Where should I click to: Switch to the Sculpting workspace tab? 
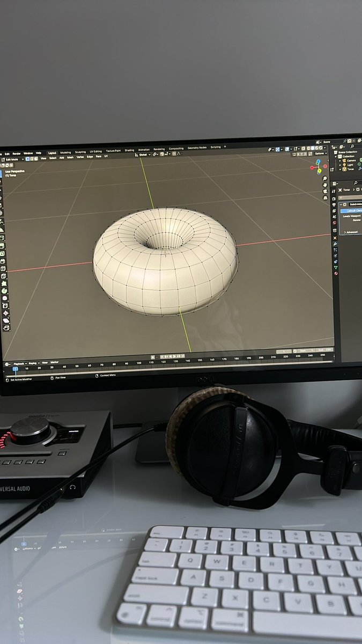pyautogui.click(x=80, y=152)
